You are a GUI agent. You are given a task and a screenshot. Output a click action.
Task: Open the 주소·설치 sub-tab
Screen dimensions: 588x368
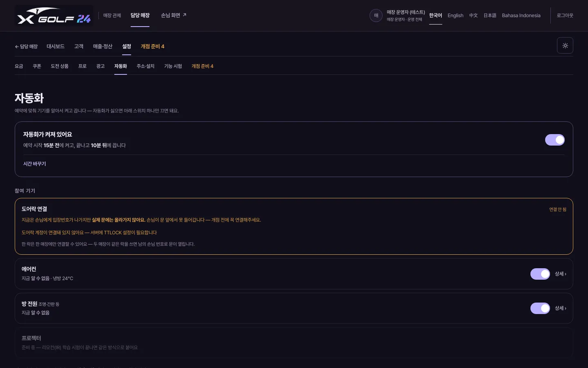click(146, 66)
